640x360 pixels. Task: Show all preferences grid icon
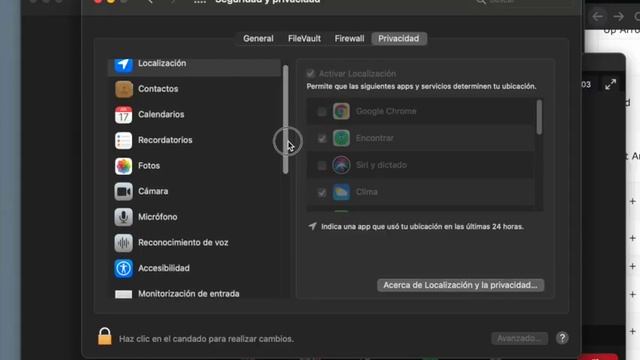click(200, 2)
